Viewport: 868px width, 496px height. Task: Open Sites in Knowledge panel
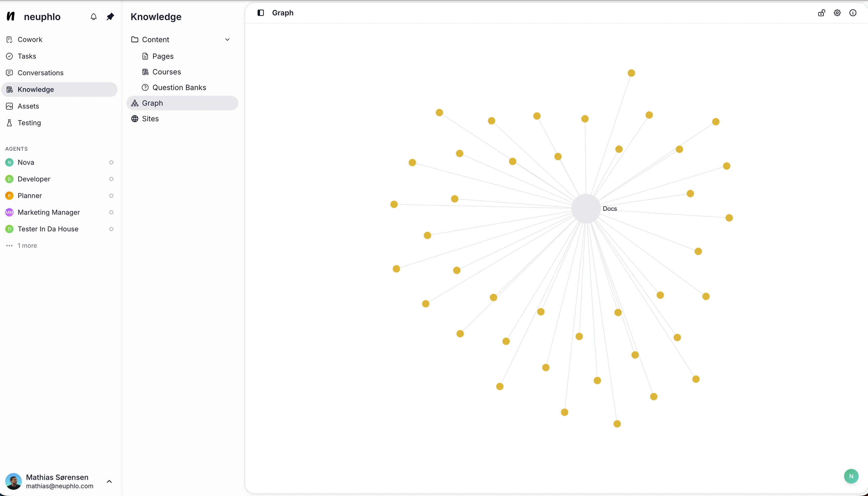tap(182, 119)
